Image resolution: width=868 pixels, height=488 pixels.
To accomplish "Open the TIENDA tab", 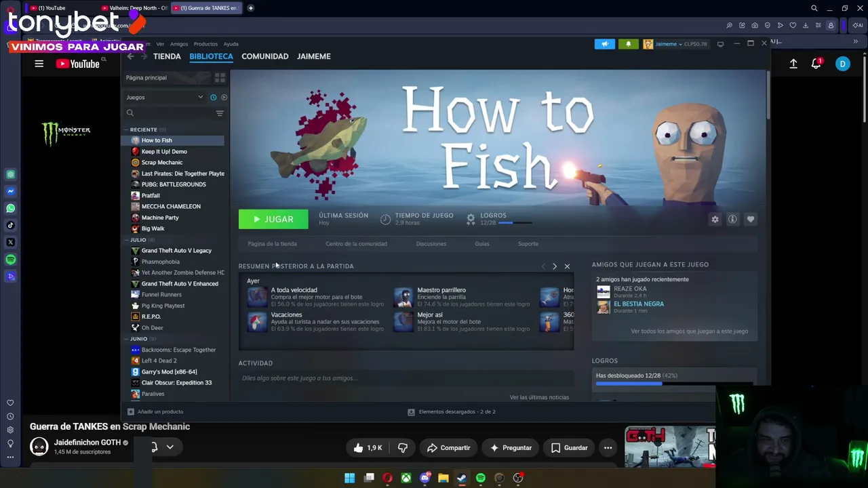I will [167, 56].
